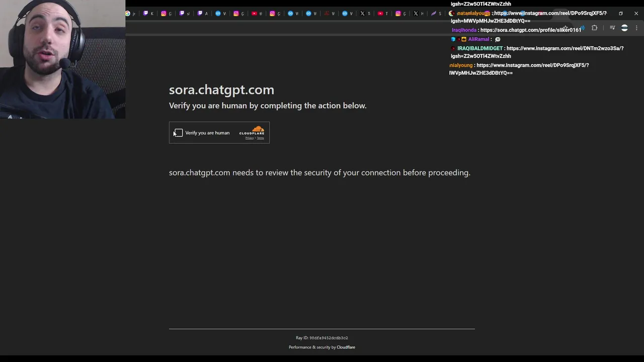This screenshot has width=644, height=362.
Task: Open the browser three-dot menu
Action: tap(636, 28)
